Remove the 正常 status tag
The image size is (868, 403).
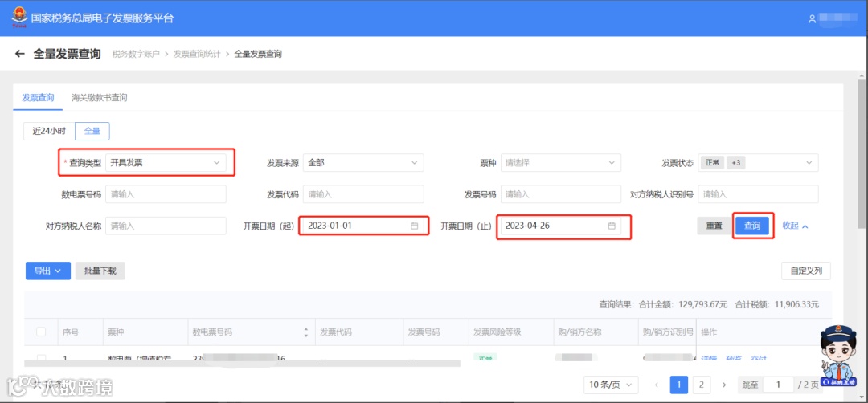coord(712,162)
